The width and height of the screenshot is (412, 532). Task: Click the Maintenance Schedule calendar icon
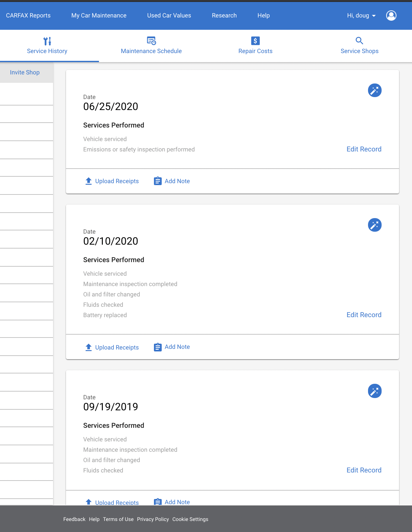pos(151,41)
